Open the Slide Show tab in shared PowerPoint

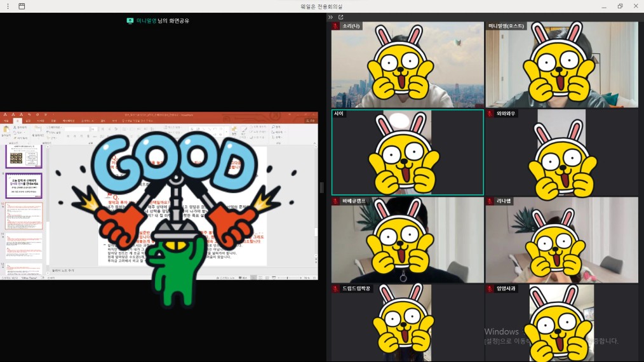tap(86, 121)
